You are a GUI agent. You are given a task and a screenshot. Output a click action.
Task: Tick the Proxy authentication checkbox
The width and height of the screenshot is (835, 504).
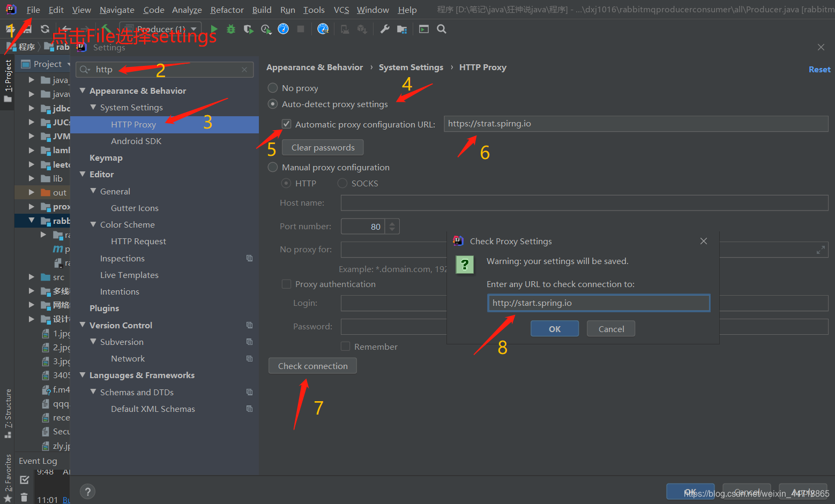[x=287, y=284]
